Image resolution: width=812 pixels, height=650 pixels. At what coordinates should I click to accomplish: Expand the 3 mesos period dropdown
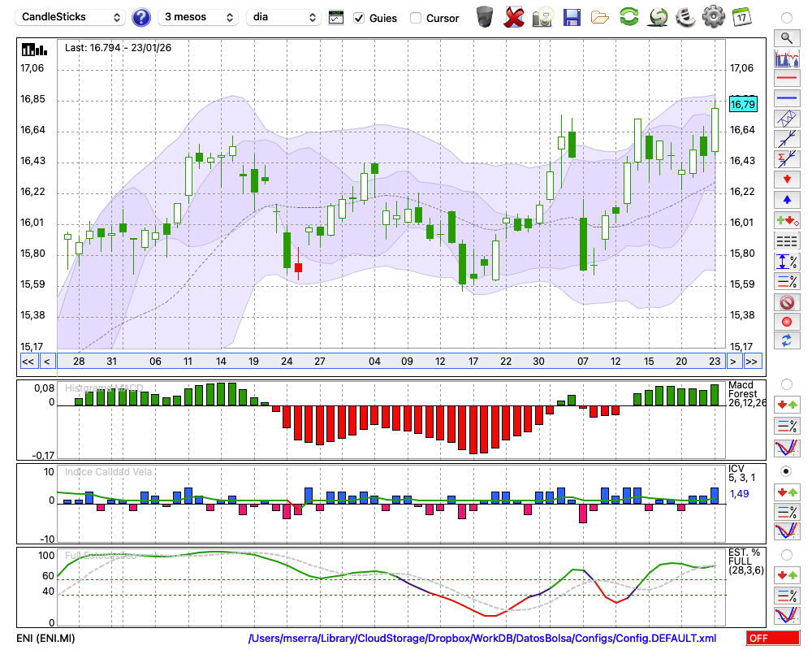pos(197,17)
